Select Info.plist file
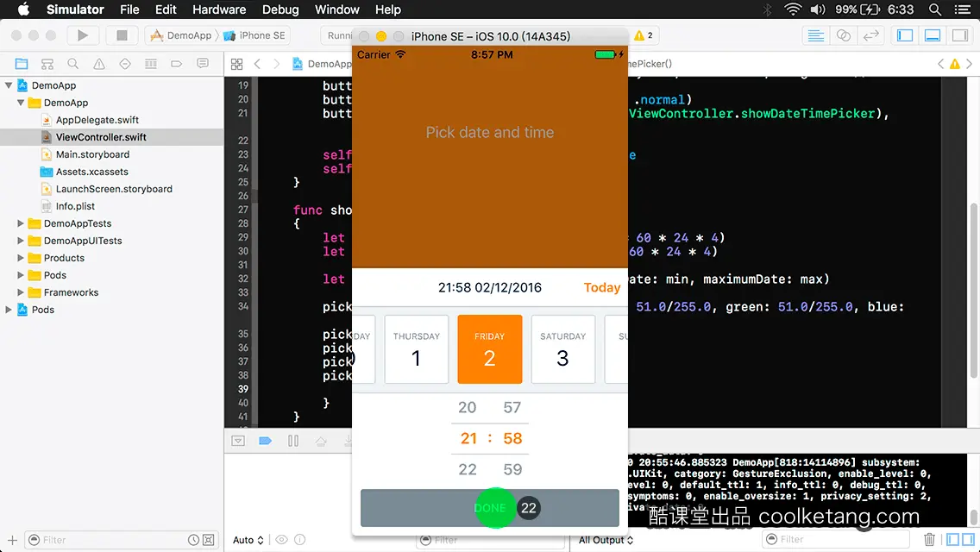 click(x=75, y=206)
